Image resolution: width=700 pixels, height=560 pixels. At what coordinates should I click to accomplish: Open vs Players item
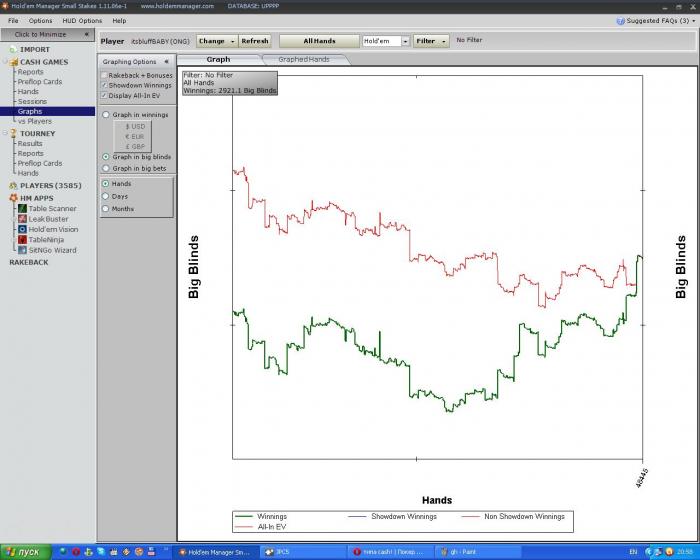(x=35, y=121)
